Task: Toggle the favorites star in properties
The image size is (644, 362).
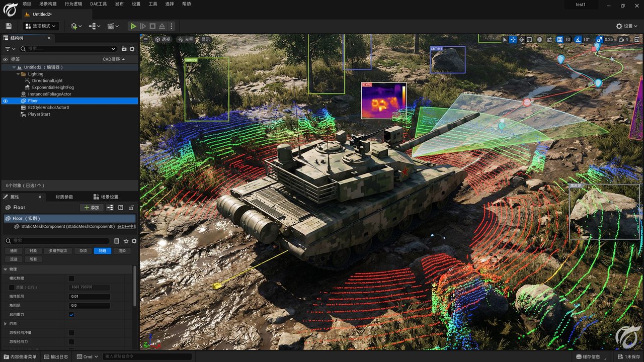Action: pyautogui.click(x=126, y=241)
